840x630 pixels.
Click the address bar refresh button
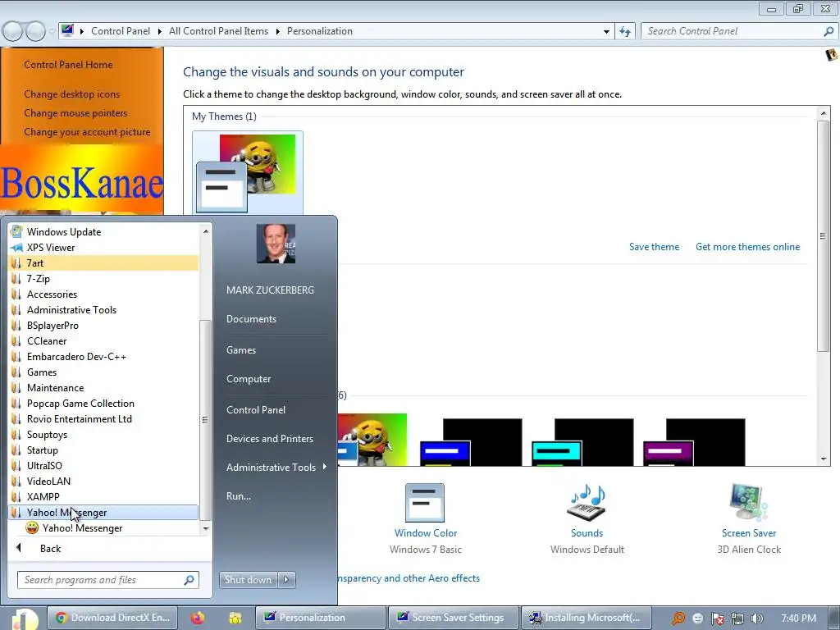click(x=625, y=31)
